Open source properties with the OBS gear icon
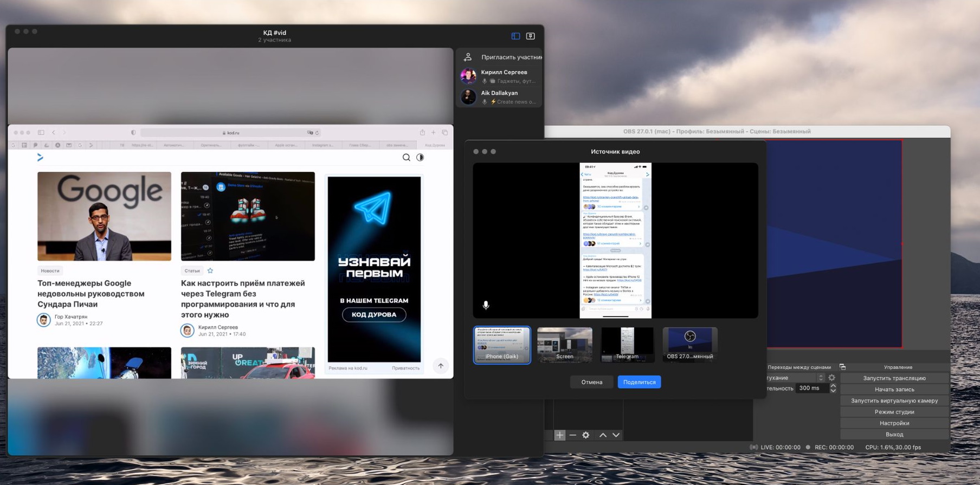The height and width of the screenshot is (485, 980). click(x=586, y=435)
